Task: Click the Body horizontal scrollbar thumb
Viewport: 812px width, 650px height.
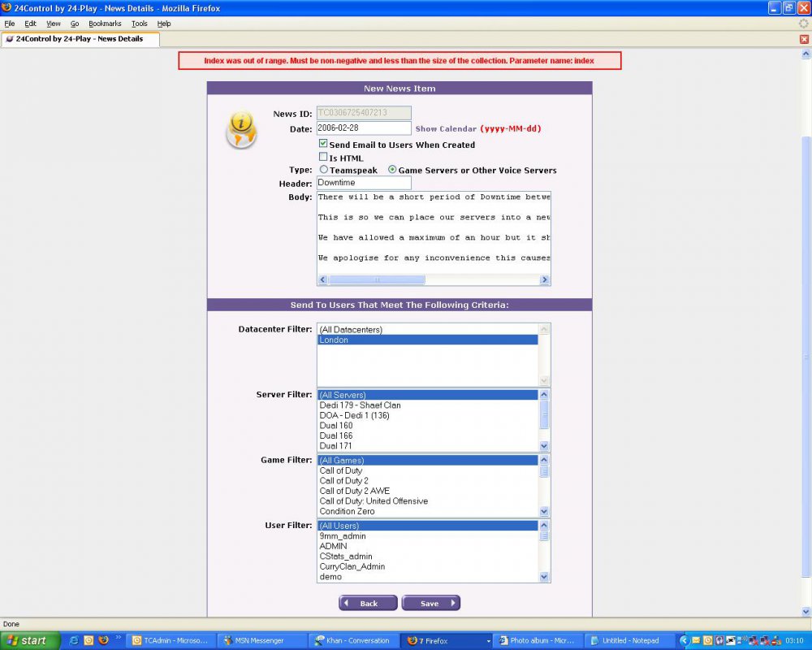Action: click(x=377, y=279)
